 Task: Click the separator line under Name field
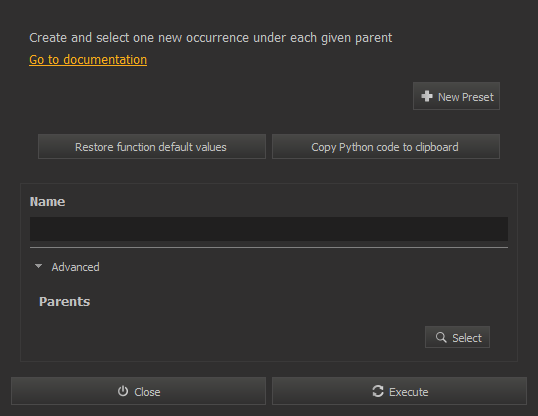point(269,247)
